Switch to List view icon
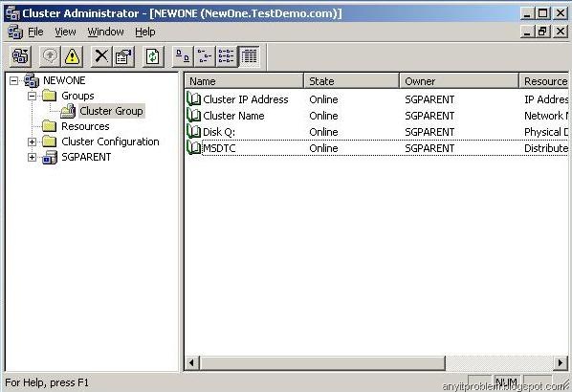572x392 pixels. coord(227,56)
